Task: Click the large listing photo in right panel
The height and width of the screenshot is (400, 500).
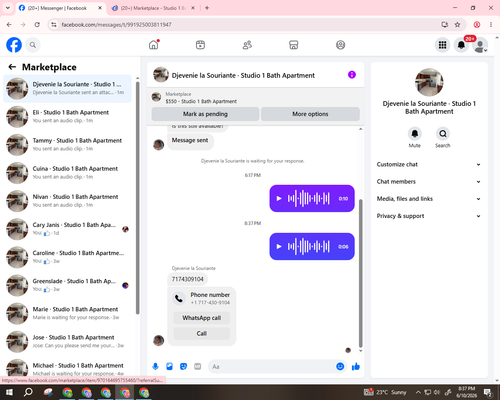Action: [x=429, y=82]
